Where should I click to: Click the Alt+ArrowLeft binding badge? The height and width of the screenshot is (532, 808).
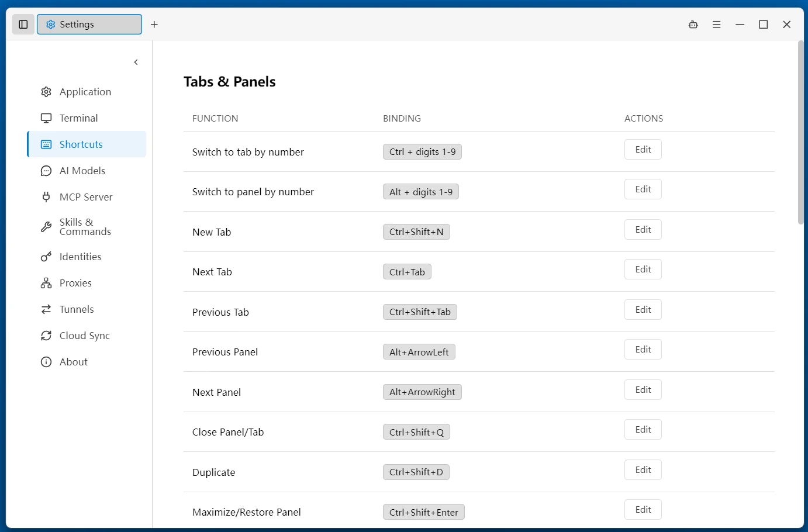(x=419, y=352)
